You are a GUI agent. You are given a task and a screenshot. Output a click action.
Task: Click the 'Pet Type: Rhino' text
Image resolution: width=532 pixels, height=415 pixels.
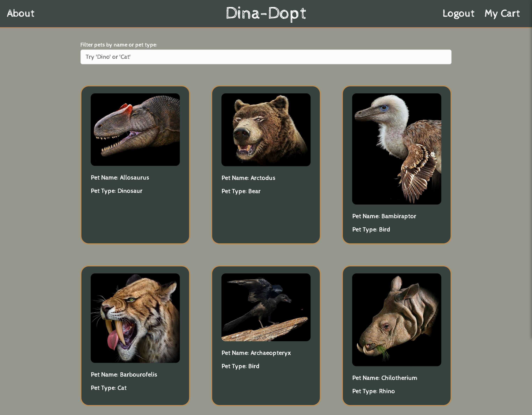pyautogui.click(x=373, y=391)
